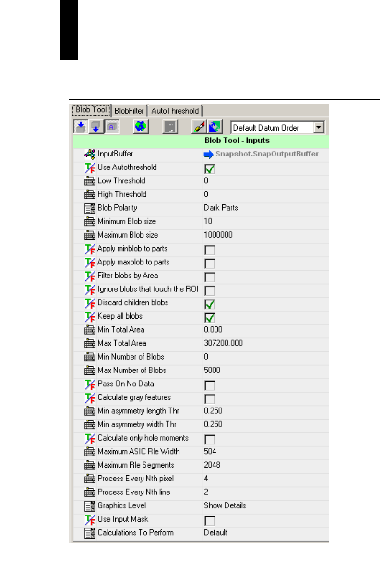Click the Min Number of Blobs value
This screenshot has width=382, height=588.
[265, 357]
